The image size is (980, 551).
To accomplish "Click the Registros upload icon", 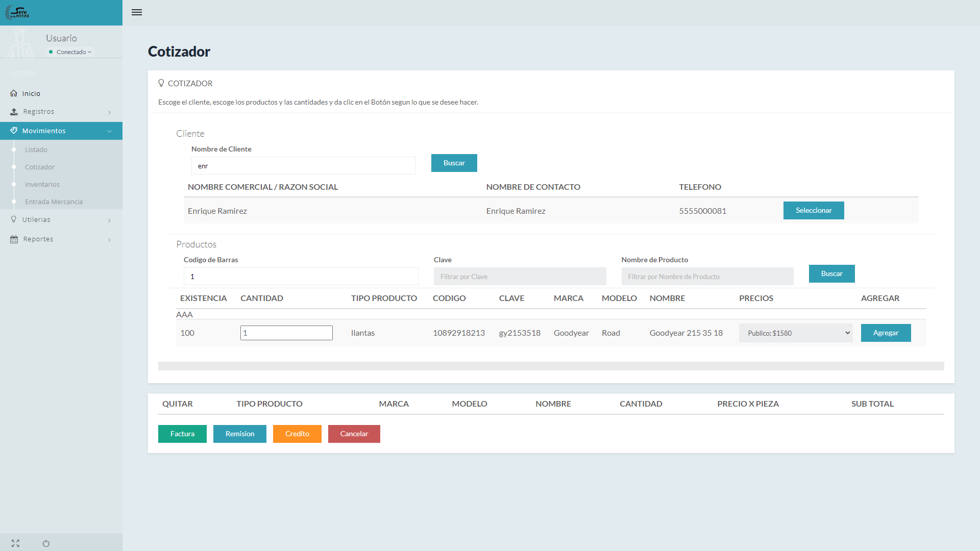I will point(14,112).
